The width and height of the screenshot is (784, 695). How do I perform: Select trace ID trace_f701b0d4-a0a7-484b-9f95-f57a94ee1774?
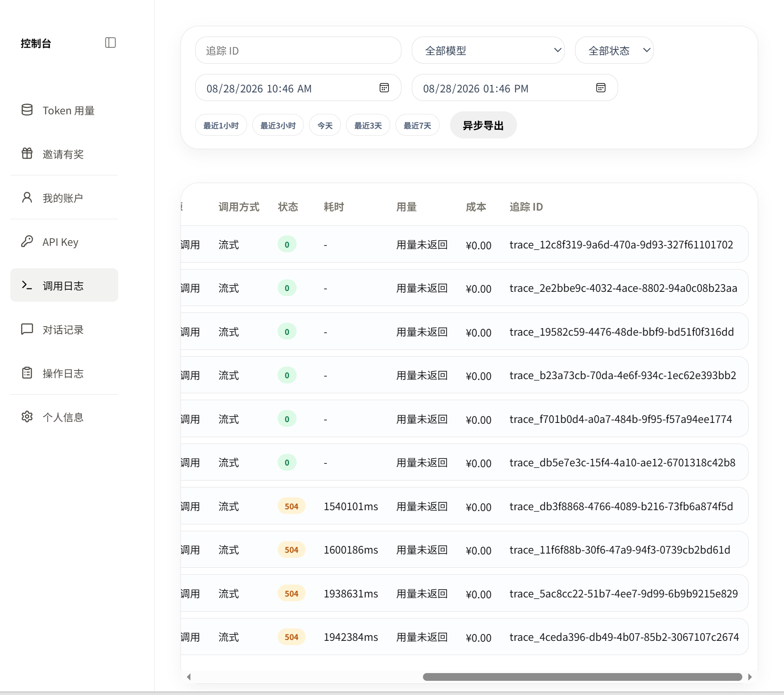621,419
